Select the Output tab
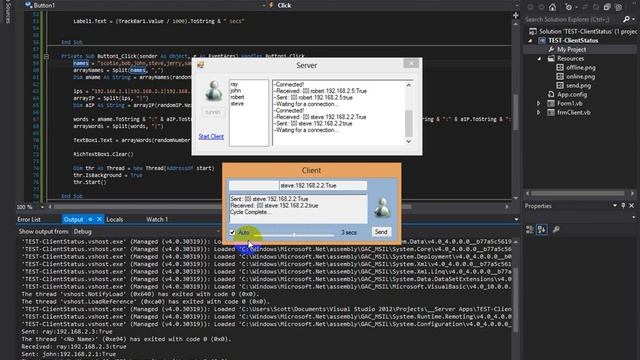The width and height of the screenshot is (640, 360). [x=73, y=219]
